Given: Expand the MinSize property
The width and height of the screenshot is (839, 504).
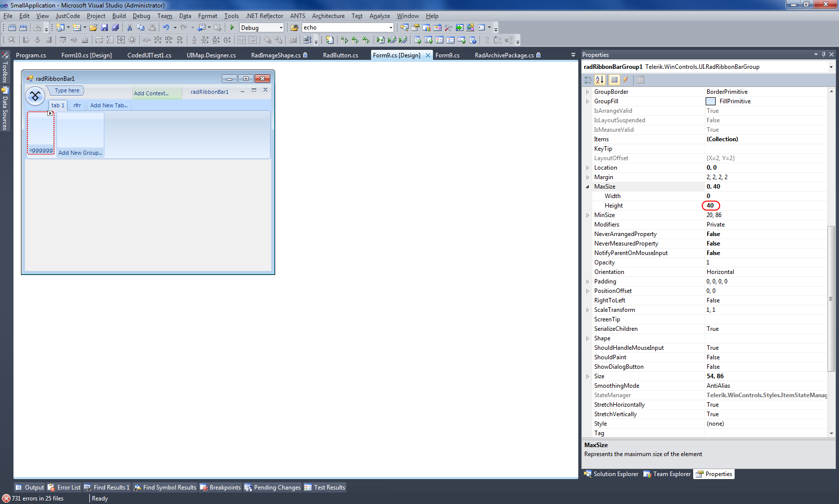Looking at the screenshot, I should [587, 215].
